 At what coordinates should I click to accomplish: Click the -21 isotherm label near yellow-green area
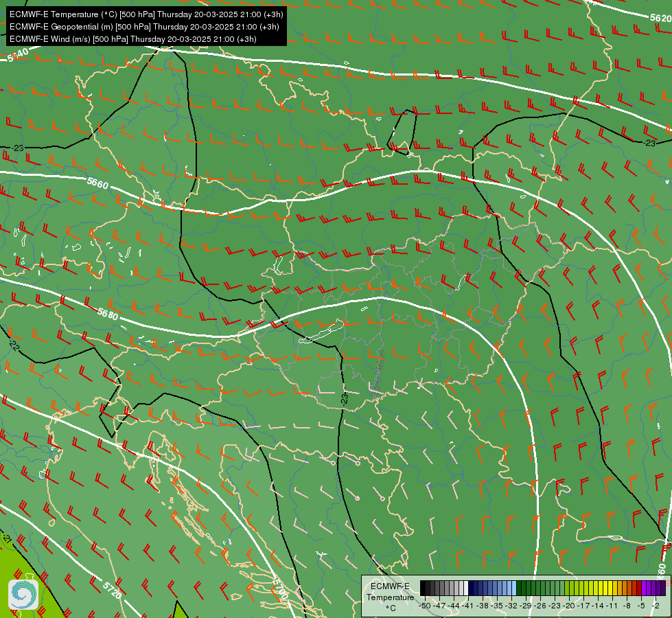pos(6,539)
